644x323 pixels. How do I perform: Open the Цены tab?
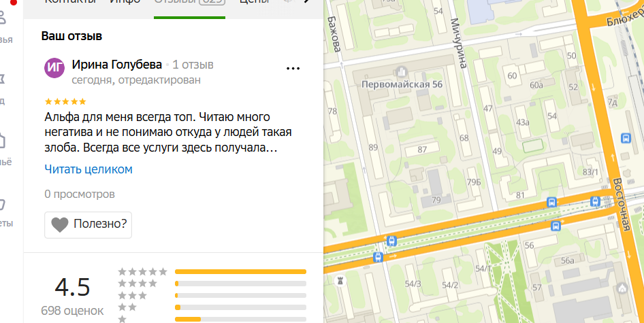click(x=255, y=1)
